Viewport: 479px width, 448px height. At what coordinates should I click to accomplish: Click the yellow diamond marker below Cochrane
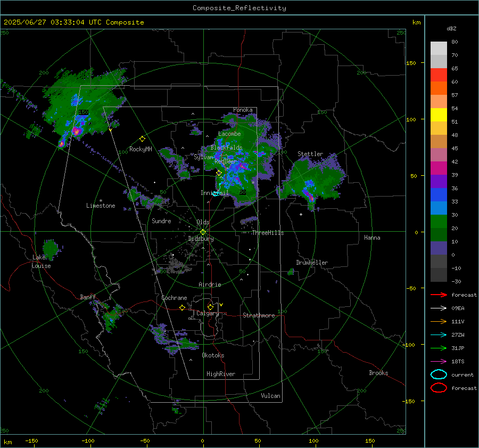tap(182, 308)
